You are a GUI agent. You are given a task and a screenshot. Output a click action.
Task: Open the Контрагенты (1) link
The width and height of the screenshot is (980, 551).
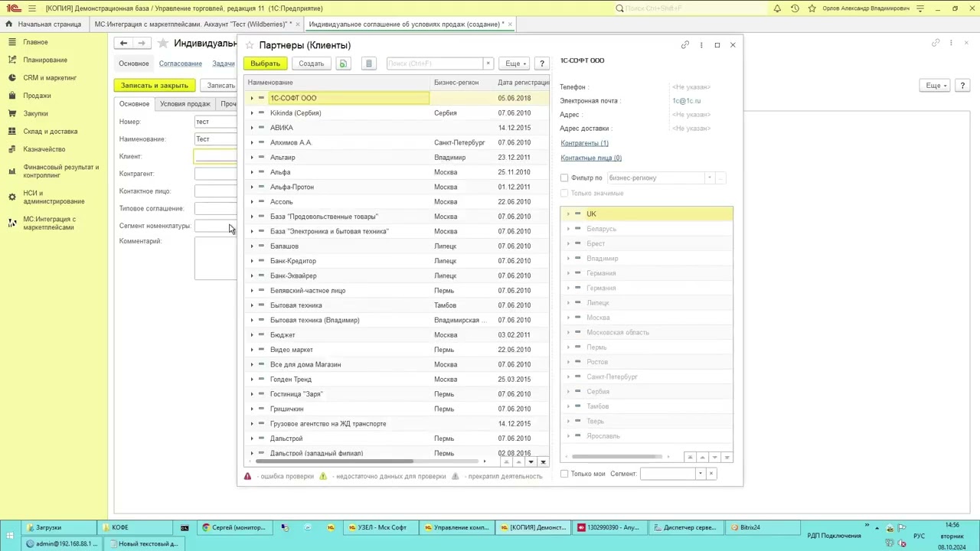point(584,143)
